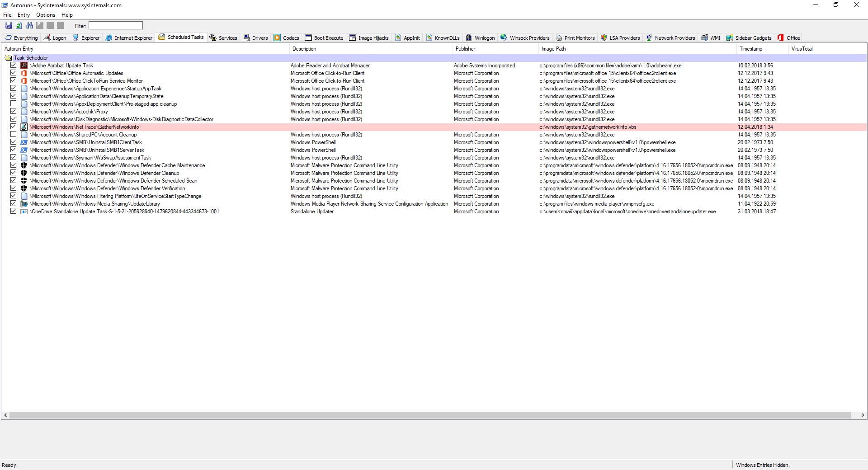Viewport: 868px width, 470px height.
Task: Click the PowerShell icon for UninstallSMB1ServerTask
Action: [x=24, y=150]
